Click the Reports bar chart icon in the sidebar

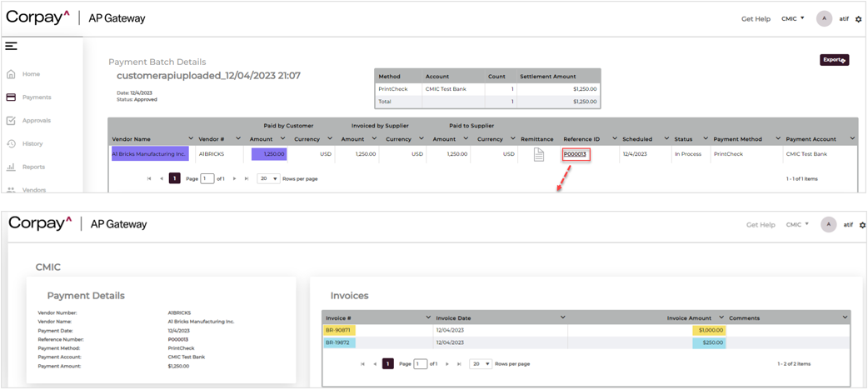pos(11,167)
